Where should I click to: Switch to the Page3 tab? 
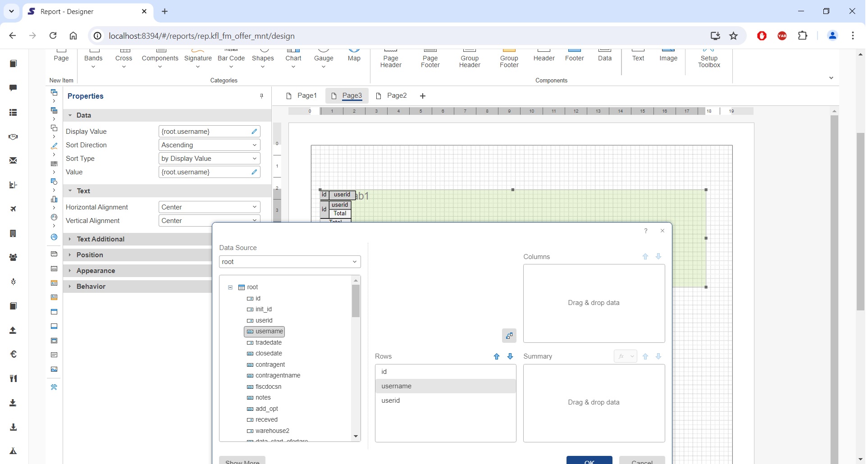point(347,96)
